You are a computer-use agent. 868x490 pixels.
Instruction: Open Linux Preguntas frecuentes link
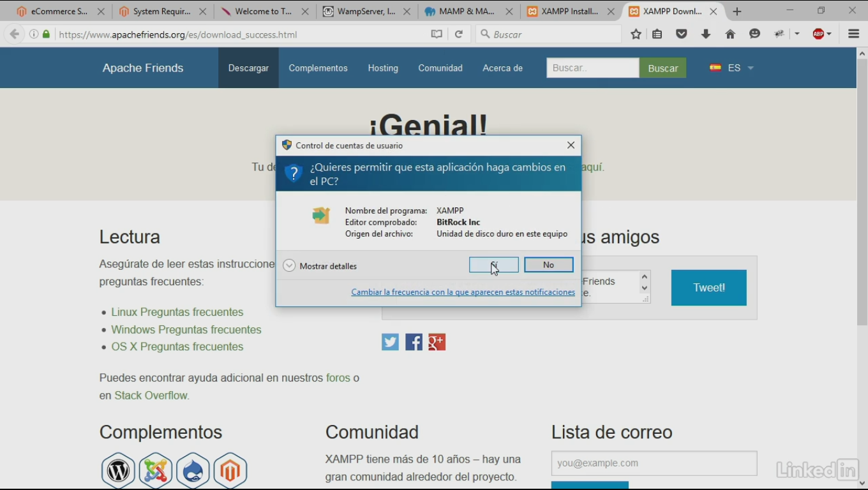point(177,312)
